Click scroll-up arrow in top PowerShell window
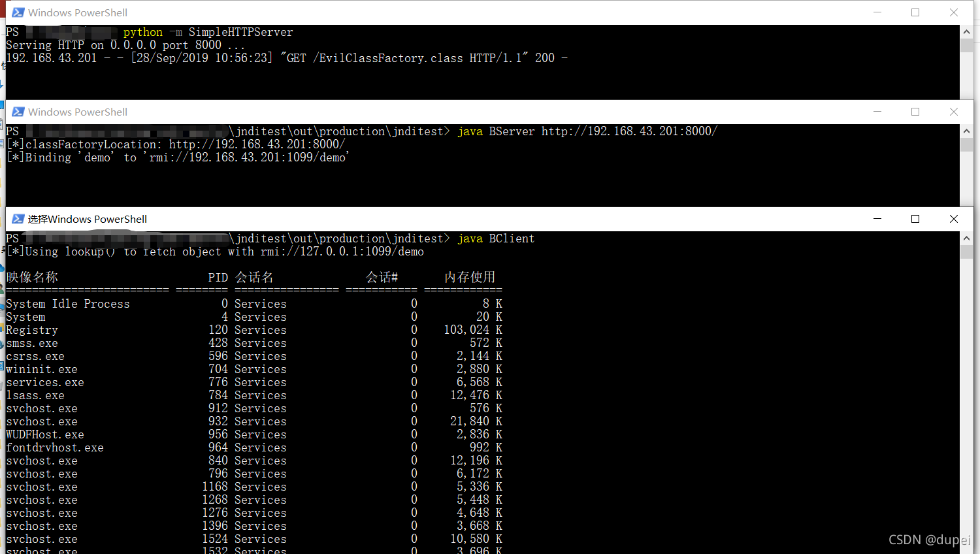 966,31
